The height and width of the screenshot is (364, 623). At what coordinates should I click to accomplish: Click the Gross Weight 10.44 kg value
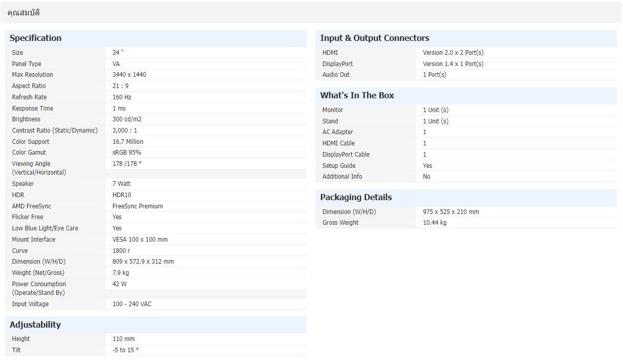click(x=434, y=223)
